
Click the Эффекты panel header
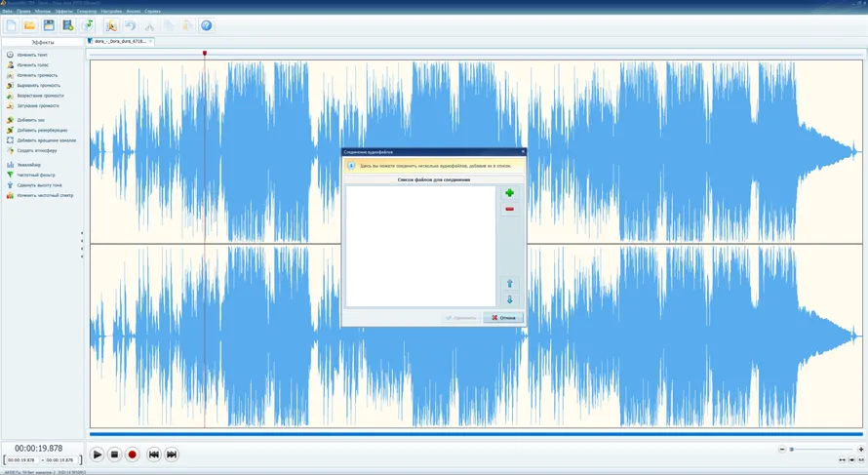click(x=43, y=42)
